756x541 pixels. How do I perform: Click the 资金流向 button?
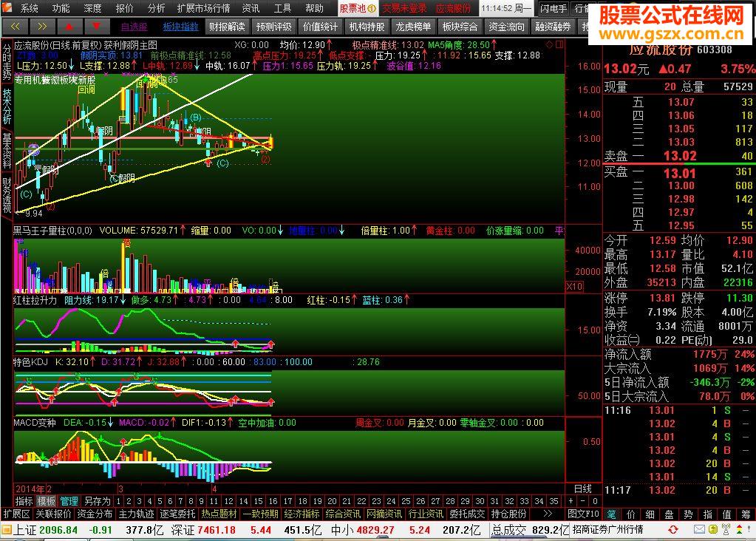(506, 27)
